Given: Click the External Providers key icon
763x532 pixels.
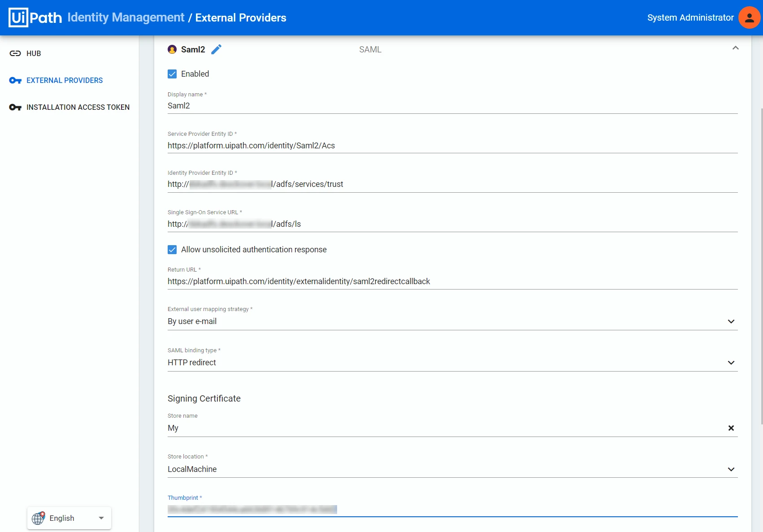Looking at the screenshot, I should pos(15,80).
